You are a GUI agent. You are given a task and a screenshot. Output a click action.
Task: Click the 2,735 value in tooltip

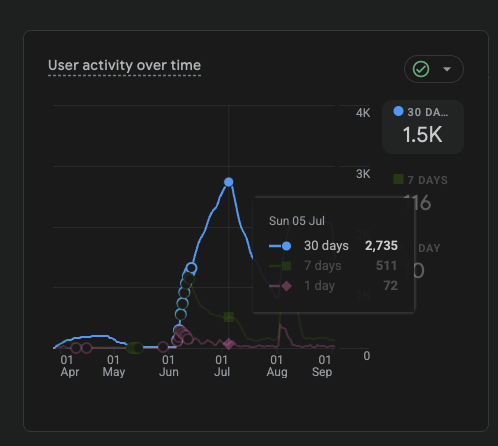pyautogui.click(x=381, y=246)
